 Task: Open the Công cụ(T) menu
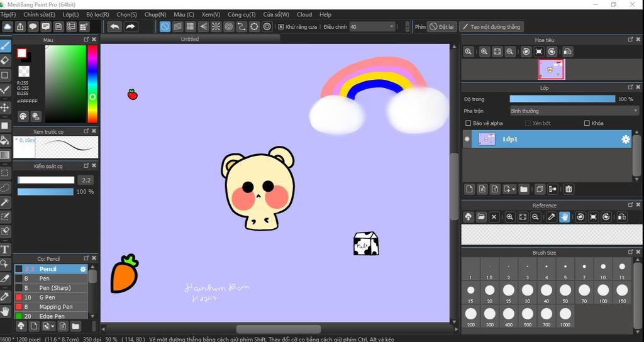[241, 14]
